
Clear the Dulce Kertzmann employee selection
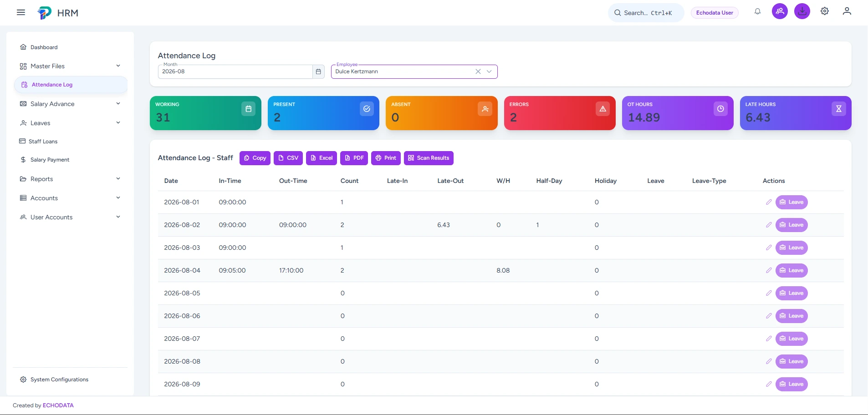point(478,71)
